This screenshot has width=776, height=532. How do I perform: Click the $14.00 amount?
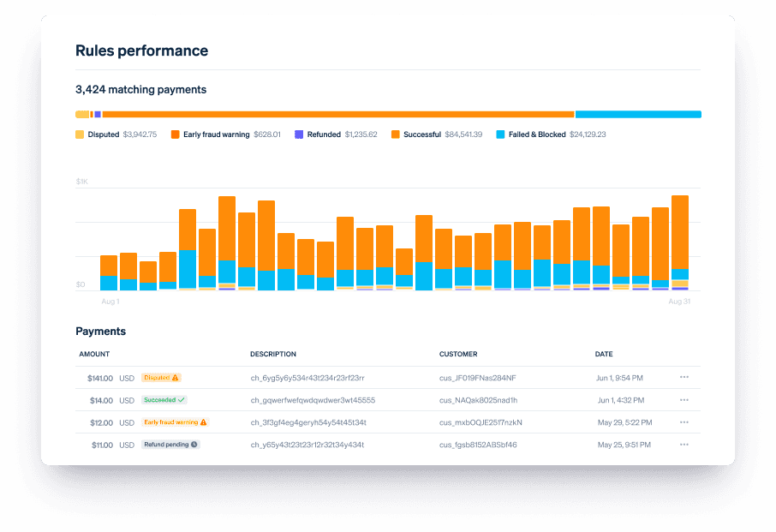[101, 400]
